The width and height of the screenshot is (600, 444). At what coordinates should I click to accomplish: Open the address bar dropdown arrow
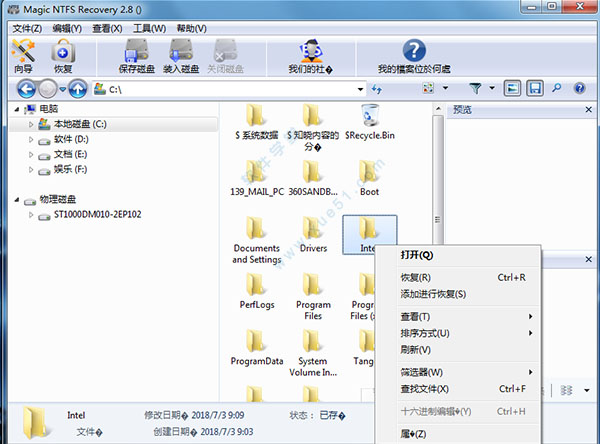pyautogui.click(x=360, y=90)
